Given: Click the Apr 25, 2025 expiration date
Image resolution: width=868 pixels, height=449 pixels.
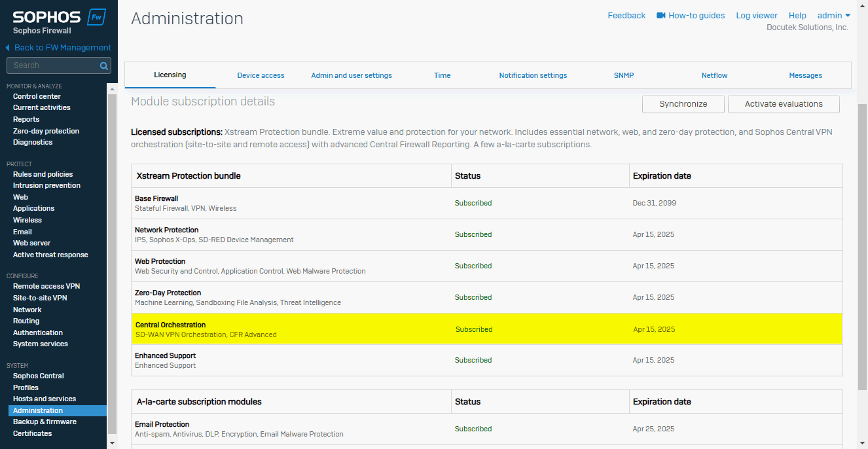Looking at the screenshot, I should 653,429.
